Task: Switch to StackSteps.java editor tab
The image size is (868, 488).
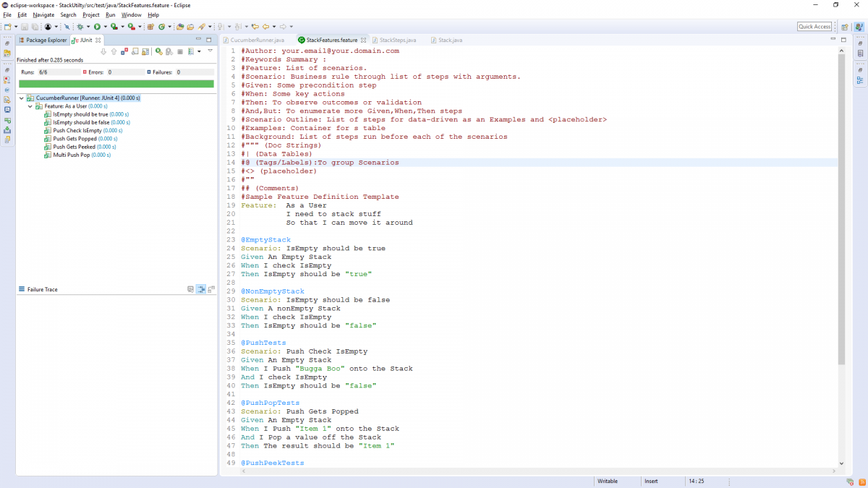Action: (394, 40)
